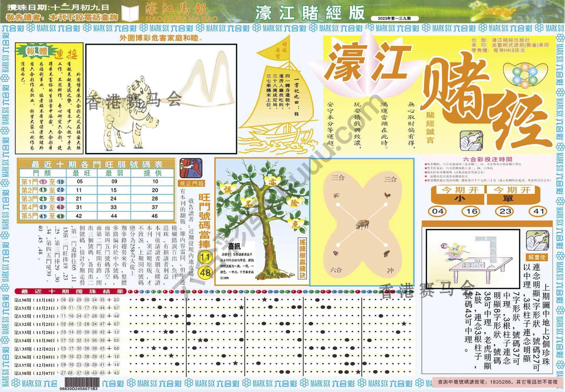Click the 六合彩投注時間 heading
This screenshot has height=392, width=565.
tap(488, 159)
